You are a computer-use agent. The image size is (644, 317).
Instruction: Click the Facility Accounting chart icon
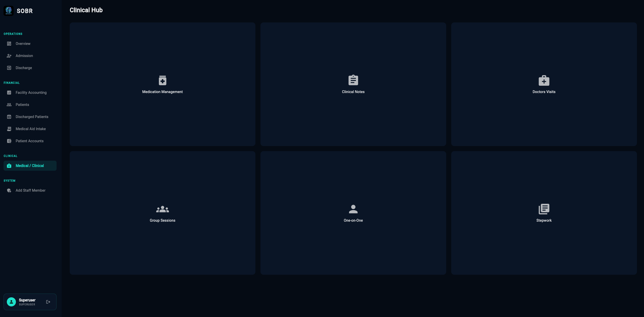pos(9,93)
